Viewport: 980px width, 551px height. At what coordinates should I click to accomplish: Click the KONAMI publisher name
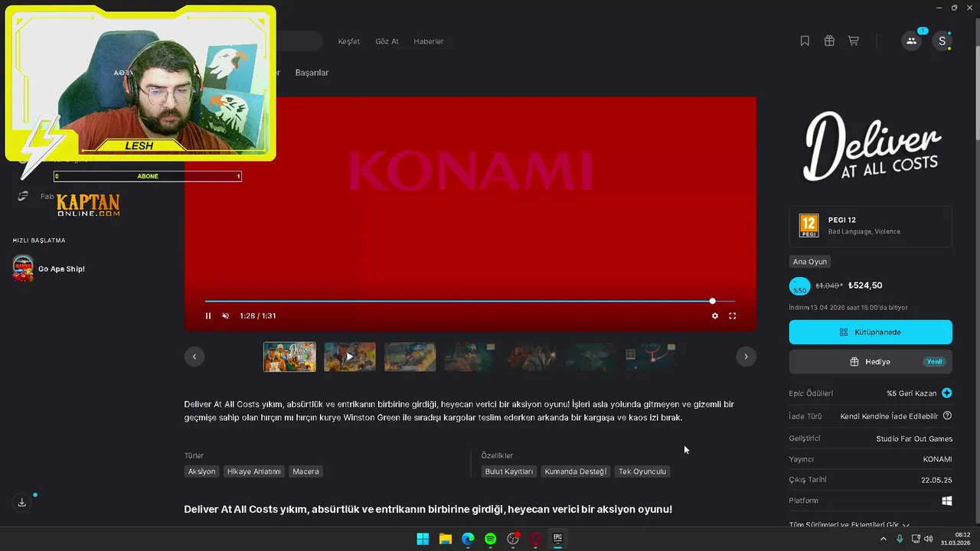point(937,459)
